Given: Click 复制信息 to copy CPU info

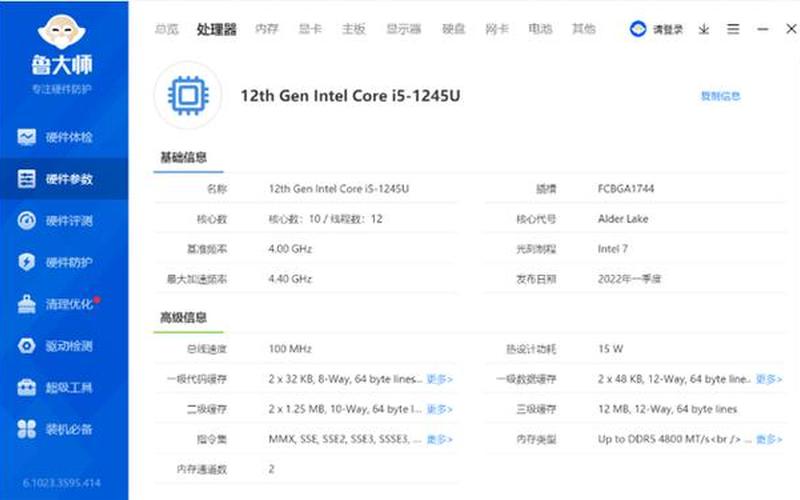Looking at the screenshot, I should [x=720, y=96].
